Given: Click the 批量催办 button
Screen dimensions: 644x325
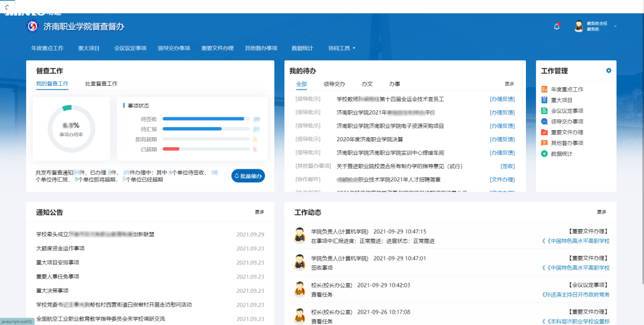Looking at the screenshot, I should [248, 176].
